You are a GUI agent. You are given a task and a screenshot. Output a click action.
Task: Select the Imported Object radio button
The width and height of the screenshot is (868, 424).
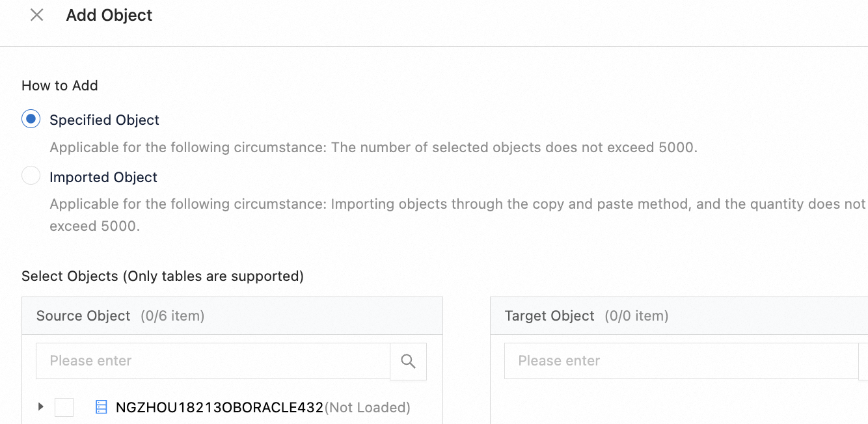[x=31, y=177]
